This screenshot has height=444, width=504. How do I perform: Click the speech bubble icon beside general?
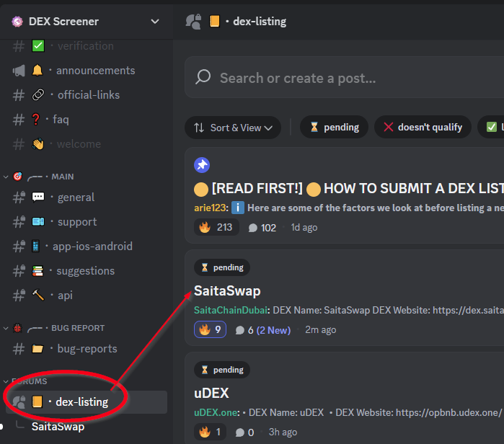pos(38,197)
